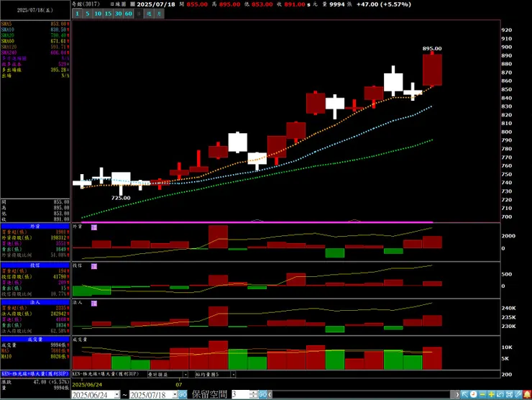The width and height of the screenshot is (532, 400).
Task: Click the KEN indicator label in the left panel
Action: [35, 374]
